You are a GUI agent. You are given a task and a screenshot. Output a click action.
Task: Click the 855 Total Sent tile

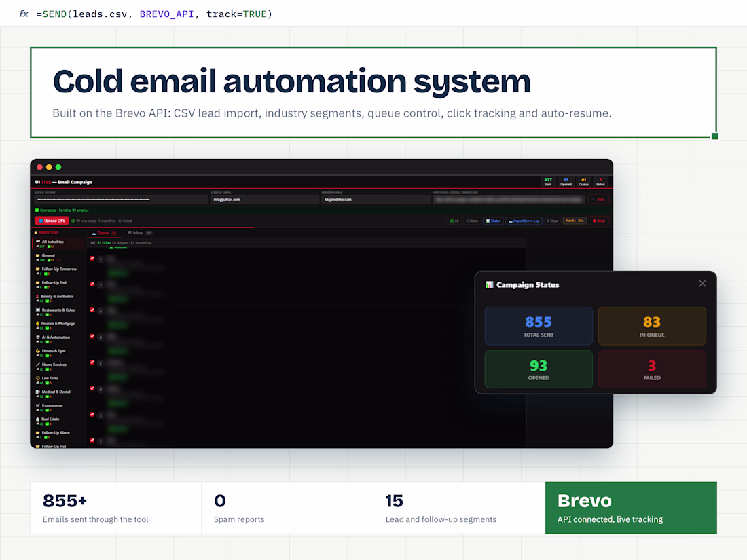point(539,326)
